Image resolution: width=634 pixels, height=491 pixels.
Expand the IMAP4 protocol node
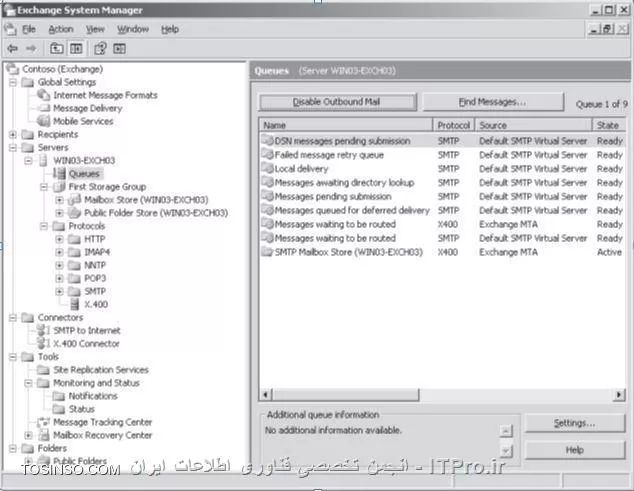[x=59, y=252]
